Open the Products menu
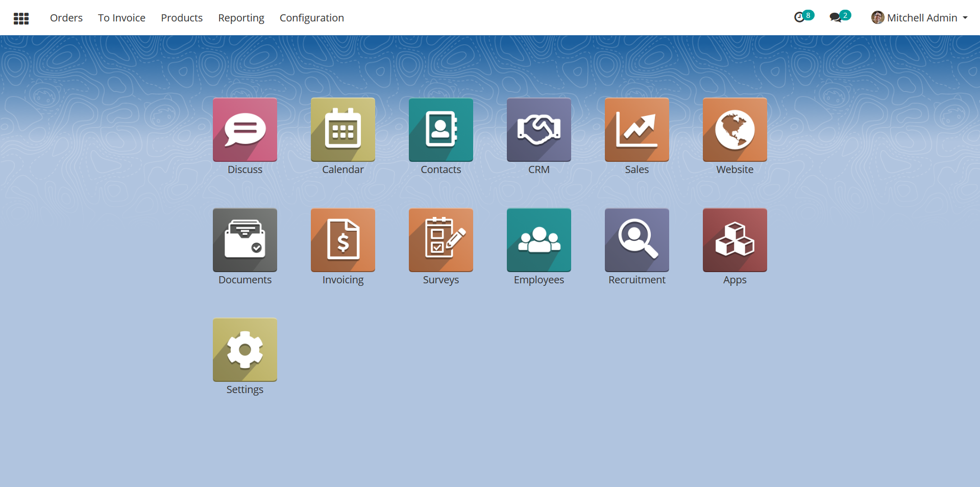The width and height of the screenshot is (980, 487). coord(182,18)
